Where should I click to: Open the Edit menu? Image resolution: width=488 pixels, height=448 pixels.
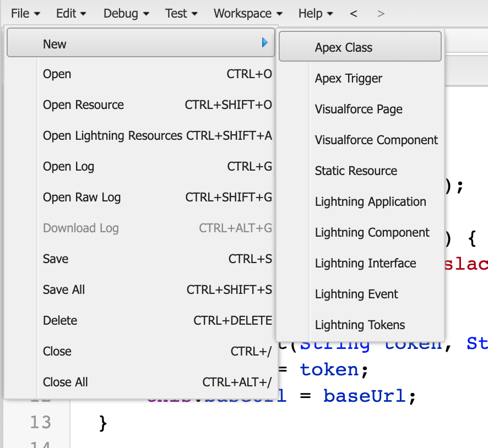[71, 14]
